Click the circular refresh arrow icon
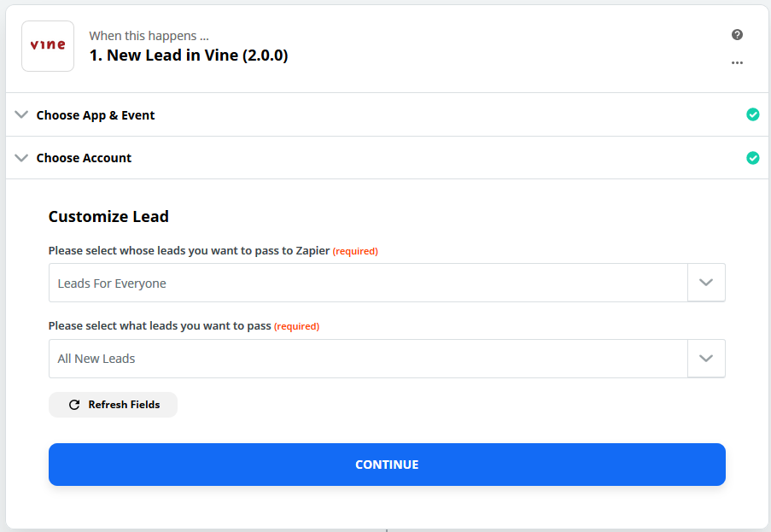The height and width of the screenshot is (532, 771). click(74, 405)
